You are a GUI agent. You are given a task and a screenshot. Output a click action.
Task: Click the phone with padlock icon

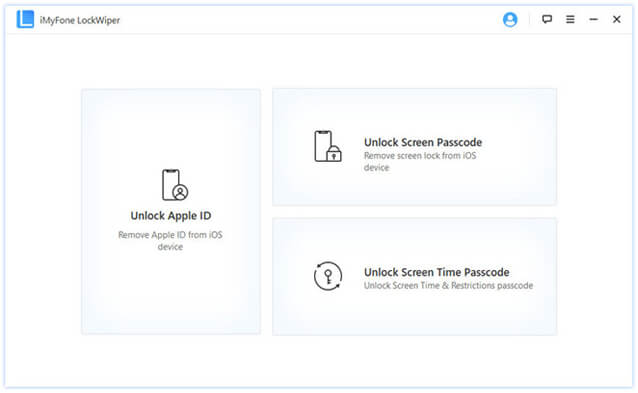328,146
